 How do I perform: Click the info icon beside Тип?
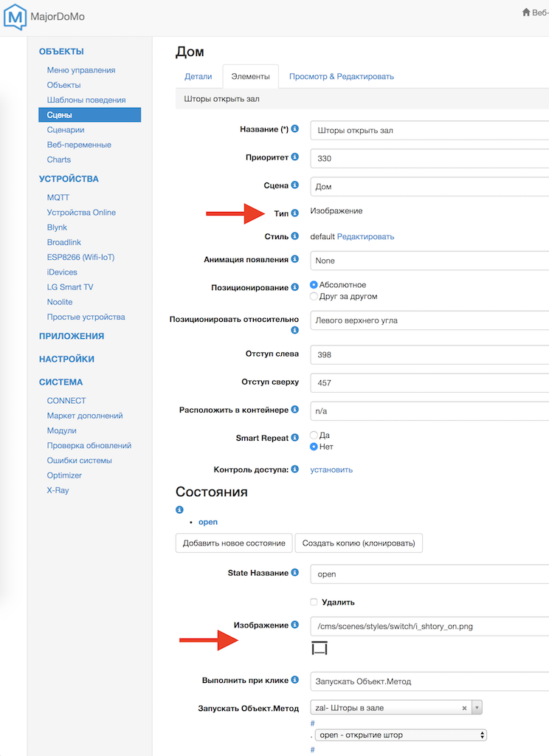coord(295,213)
